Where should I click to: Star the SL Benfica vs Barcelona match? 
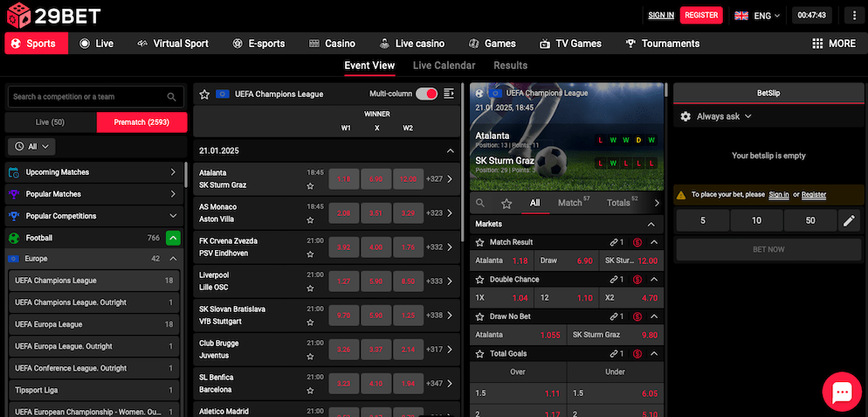(311, 391)
